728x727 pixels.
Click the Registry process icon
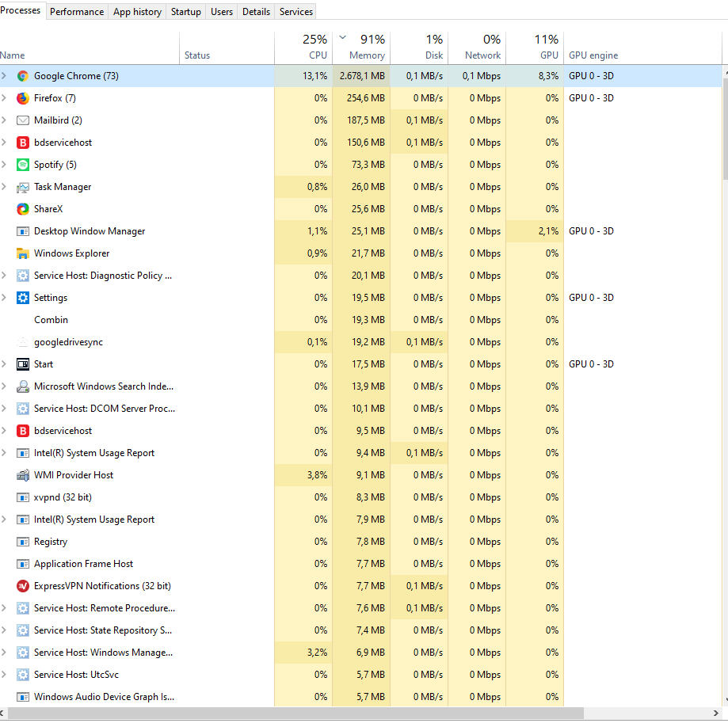[x=22, y=542]
